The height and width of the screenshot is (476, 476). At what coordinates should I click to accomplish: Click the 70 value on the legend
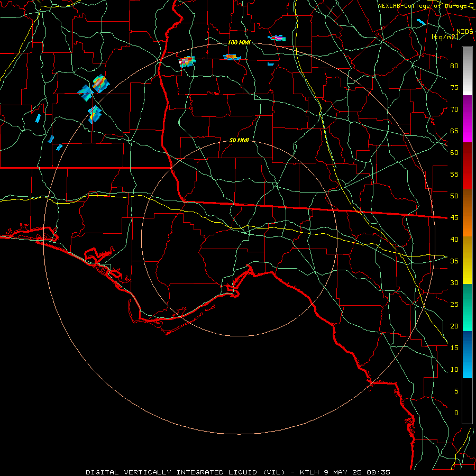point(454,109)
